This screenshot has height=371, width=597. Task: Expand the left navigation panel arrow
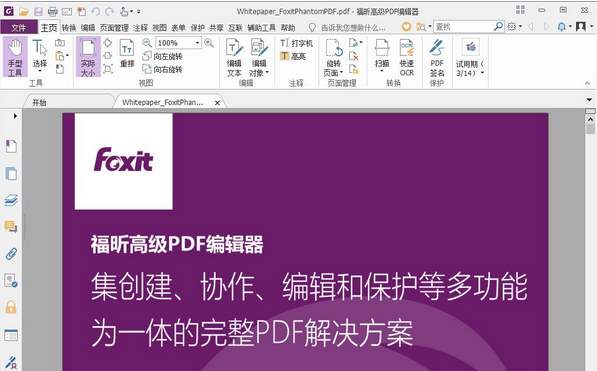(x=15, y=116)
